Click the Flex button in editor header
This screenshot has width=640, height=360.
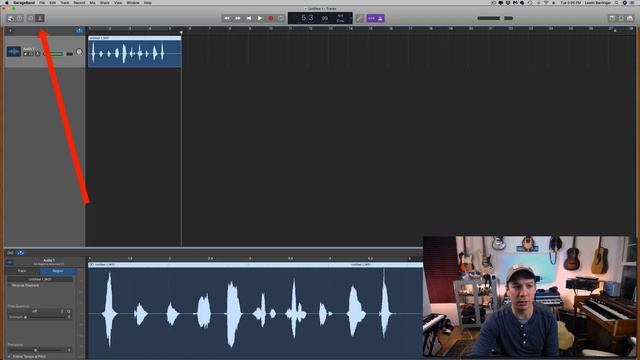point(10,253)
